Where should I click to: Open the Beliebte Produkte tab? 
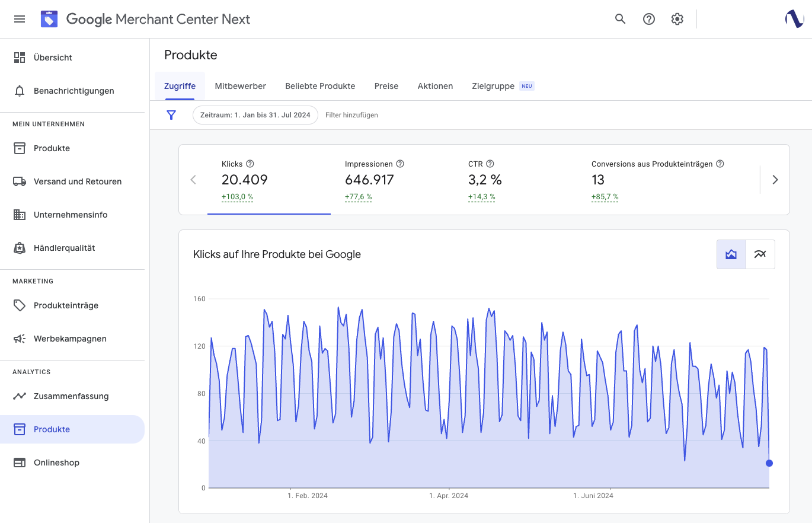click(320, 86)
